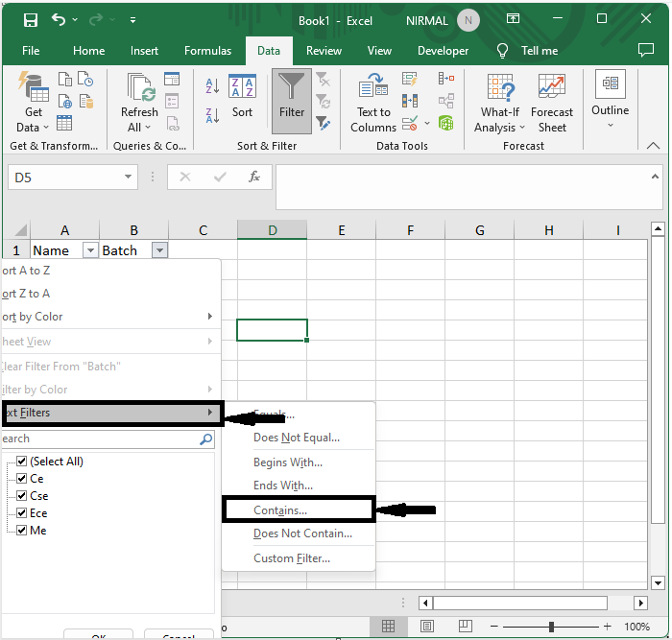The height and width of the screenshot is (640, 672).
Task: Click the Sort A to Z ribbon icon
Action: 212,85
